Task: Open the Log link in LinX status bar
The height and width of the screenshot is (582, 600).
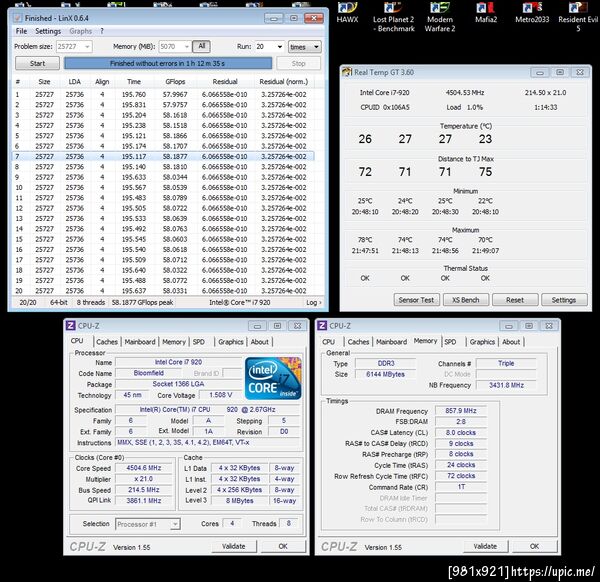Action: click(314, 302)
